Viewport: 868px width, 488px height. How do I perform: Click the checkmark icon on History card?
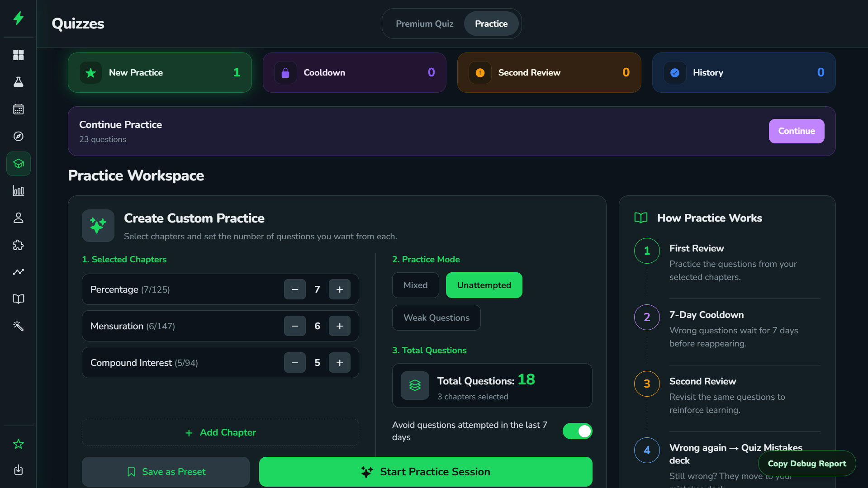(675, 73)
